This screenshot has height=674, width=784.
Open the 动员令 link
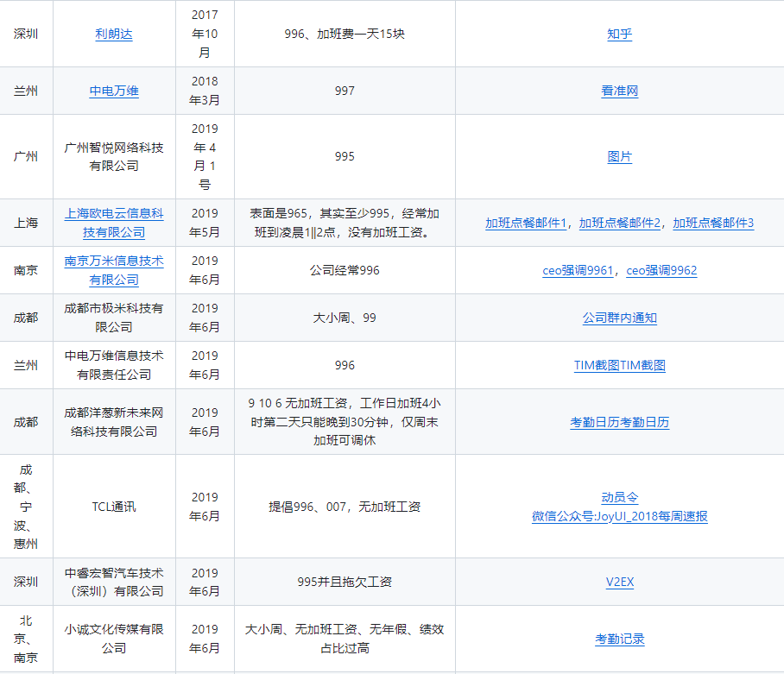(x=619, y=498)
